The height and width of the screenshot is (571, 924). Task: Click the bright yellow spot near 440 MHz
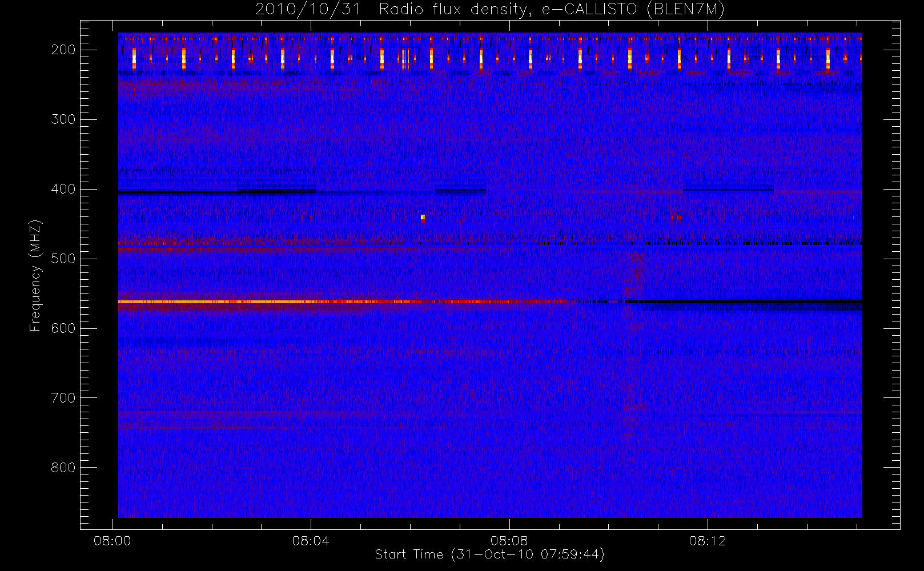click(423, 218)
